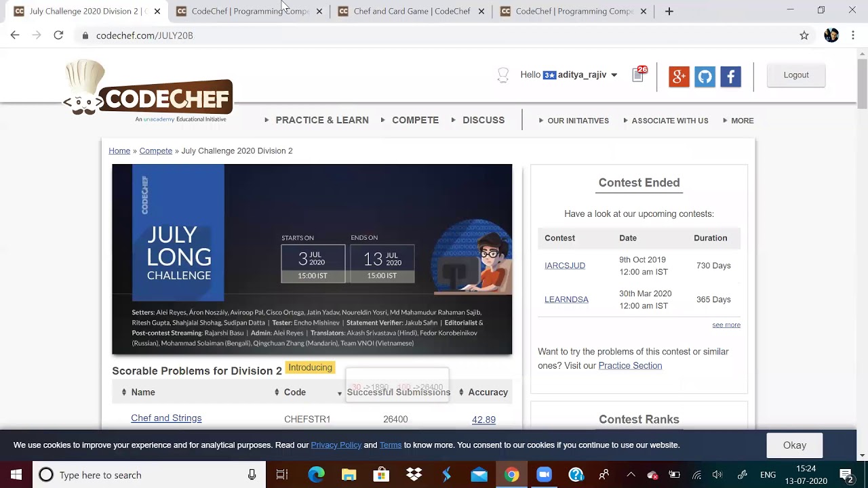Go back using the browser back arrow
This screenshot has width=868, height=488.
pos(15,35)
